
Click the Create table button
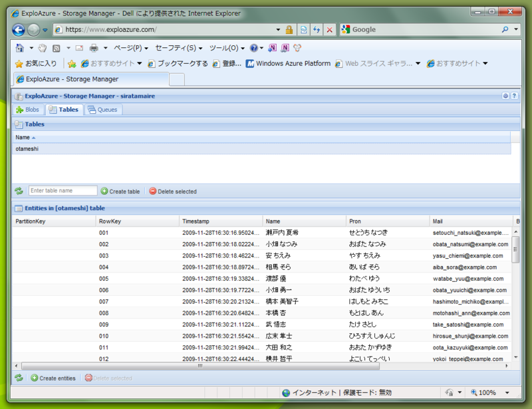[120, 192]
